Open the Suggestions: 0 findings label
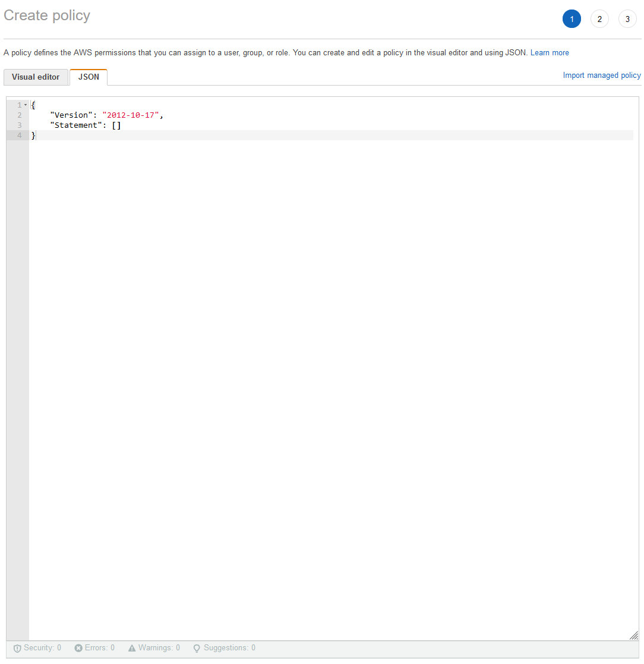 pos(229,648)
